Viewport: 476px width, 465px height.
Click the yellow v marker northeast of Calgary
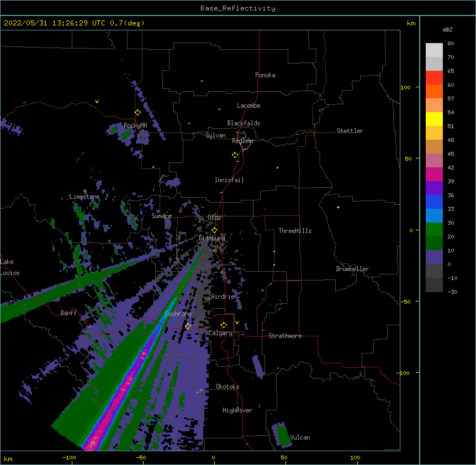click(x=237, y=323)
